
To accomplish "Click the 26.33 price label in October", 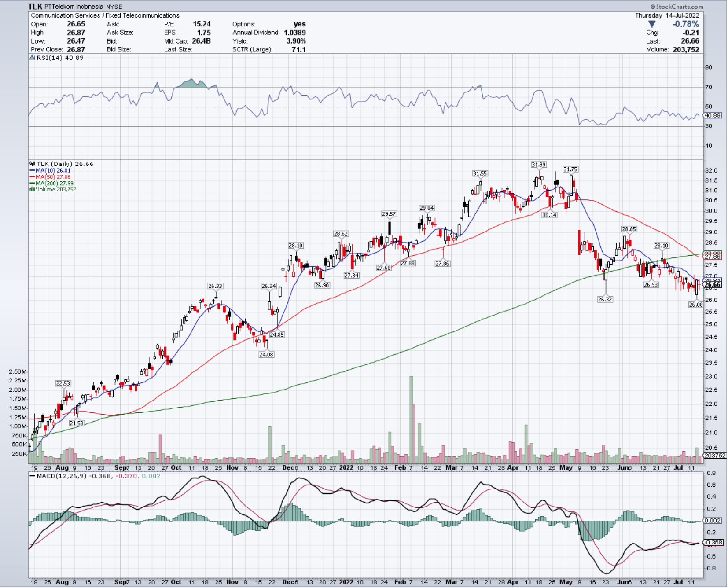I will [x=215, y=286].
